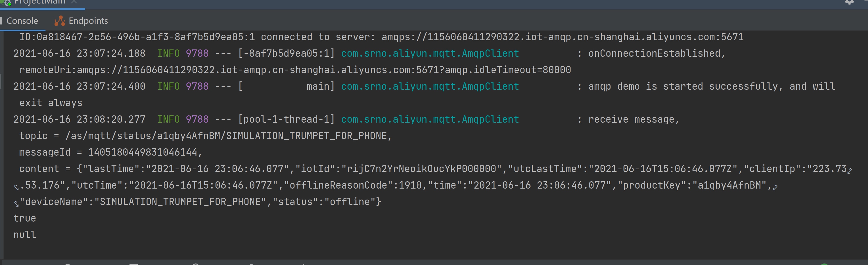This screenshot has width=868, height=265.
Task: Click the connected to server amqps line
Action: click(381, 37)
